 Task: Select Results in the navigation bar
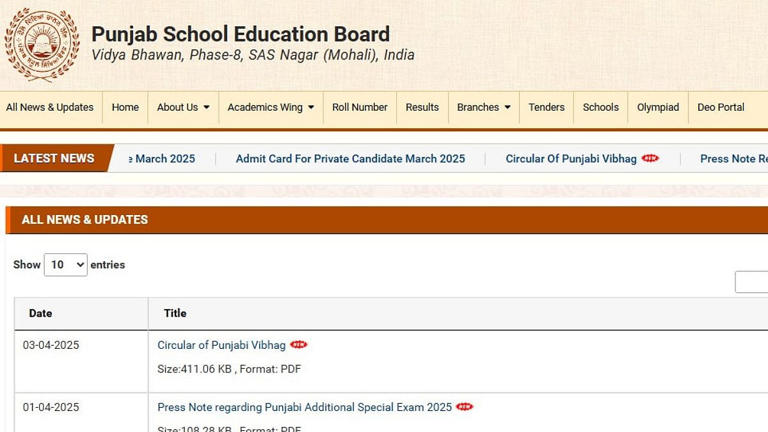click(x=422, y=107)
